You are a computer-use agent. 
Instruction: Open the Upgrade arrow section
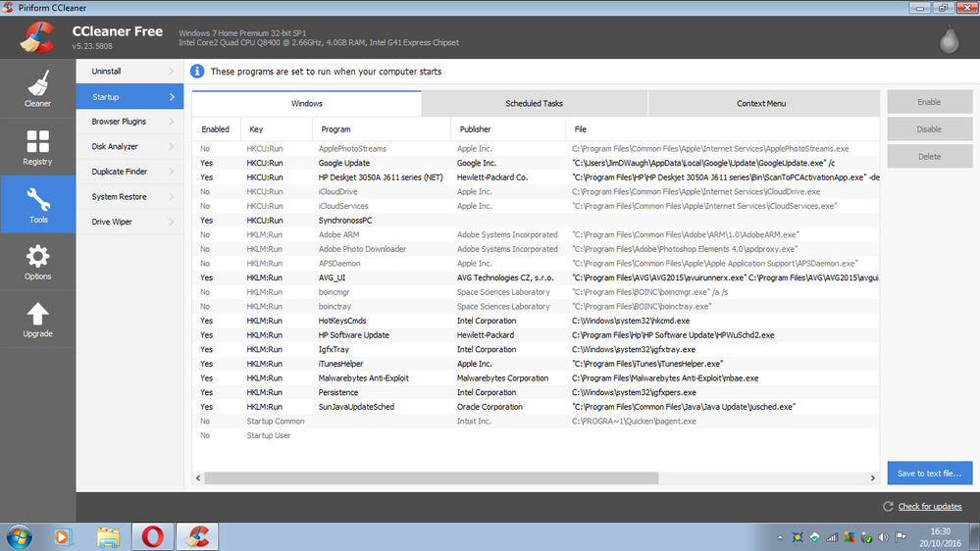pyautogui.click(x=37, y=320)
